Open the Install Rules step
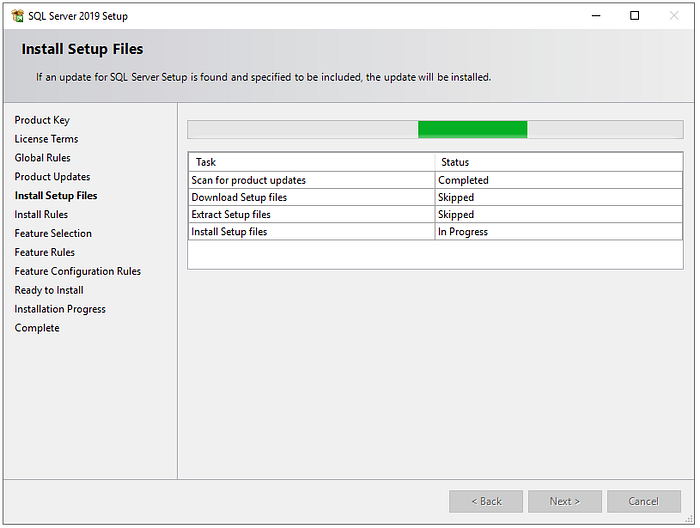The height and width of the screenshot is (528, 700). 41,215
